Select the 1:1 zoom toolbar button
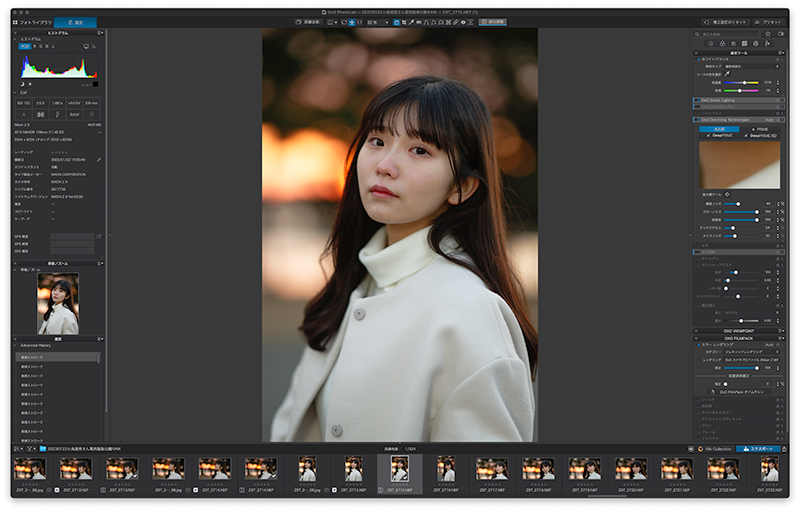 (x=360, y=22)
